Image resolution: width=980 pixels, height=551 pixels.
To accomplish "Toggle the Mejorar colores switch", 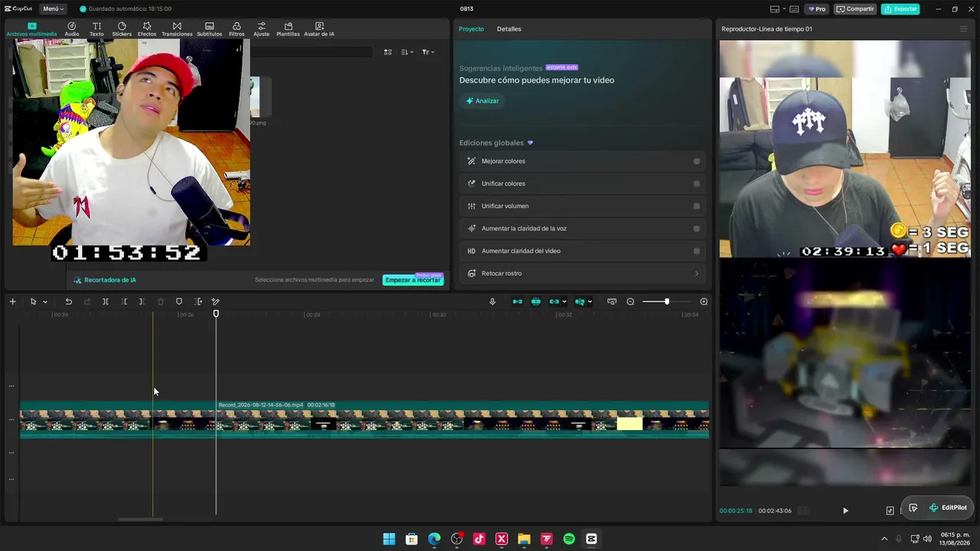I will (696, 161).
